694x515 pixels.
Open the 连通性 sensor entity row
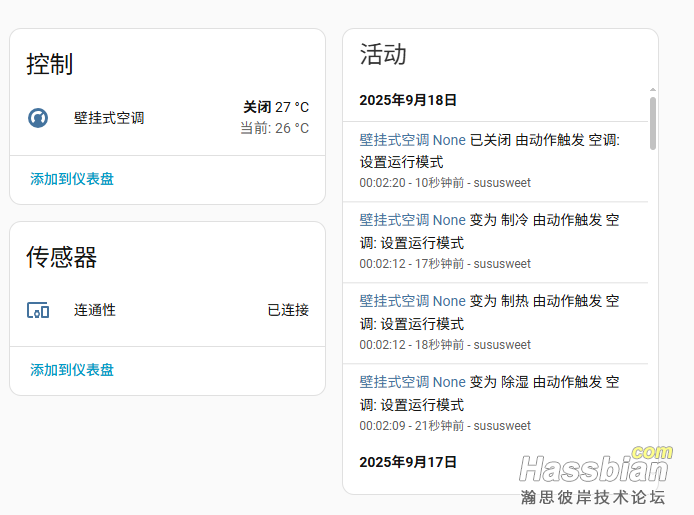[95, 310]
